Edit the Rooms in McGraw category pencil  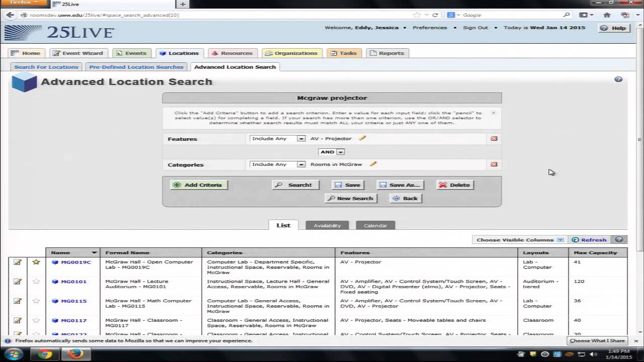pos(373,164)
